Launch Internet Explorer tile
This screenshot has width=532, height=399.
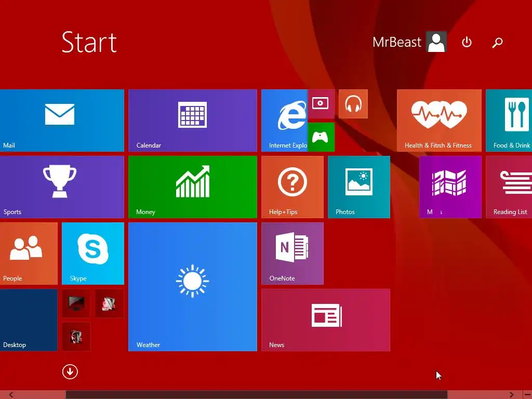point(284,121)
